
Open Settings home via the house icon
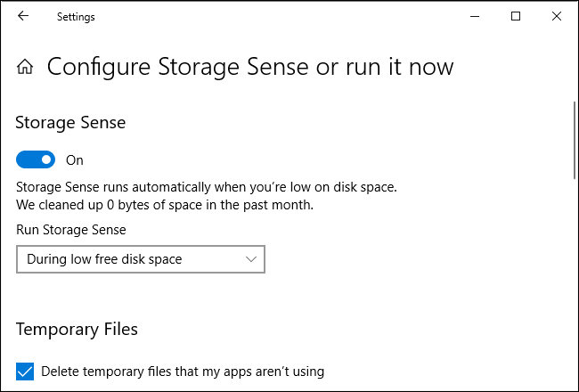point(26,67)
